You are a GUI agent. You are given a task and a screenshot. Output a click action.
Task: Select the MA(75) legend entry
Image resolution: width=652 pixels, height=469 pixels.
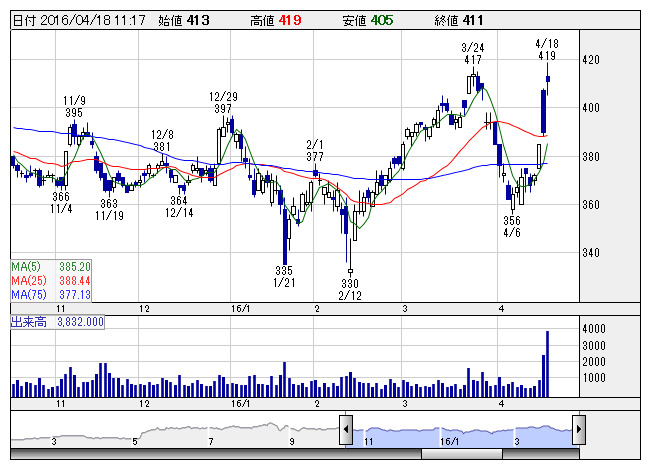point(51,295)
